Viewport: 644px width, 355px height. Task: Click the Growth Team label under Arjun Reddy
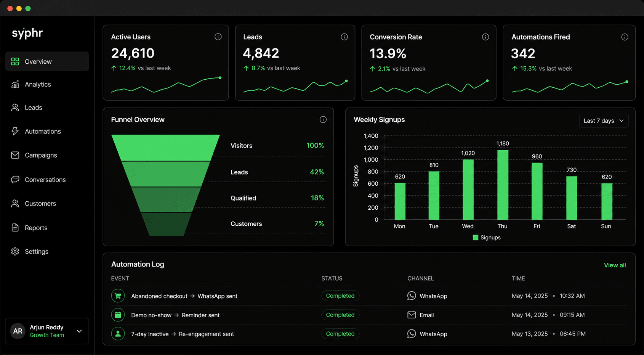tap(47, 335)
